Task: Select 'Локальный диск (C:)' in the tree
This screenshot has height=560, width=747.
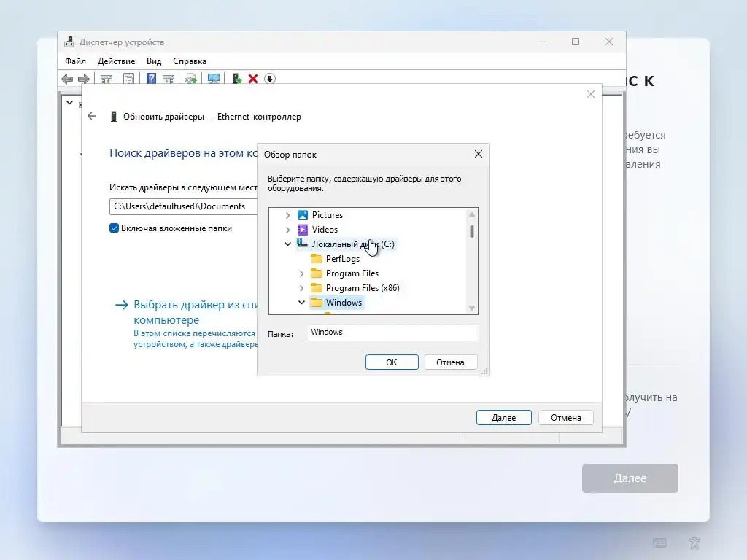Action: point(353,244)
